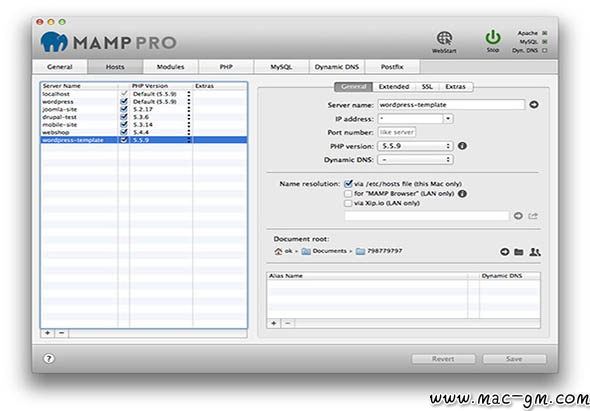Click the Apache status indicator
The image size is (590, 411).
pos(544,33)
